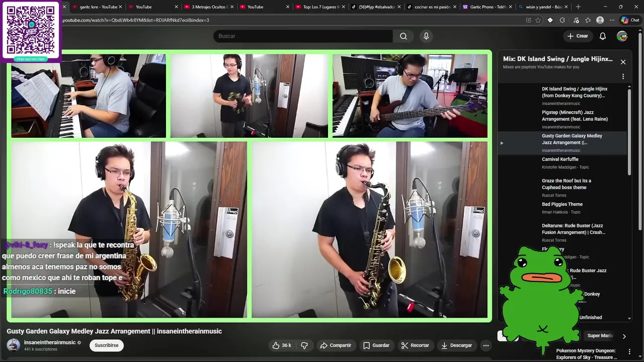Screen dimensions: 644x362
Task: Open Copilot Chat button
Action: 630,20
